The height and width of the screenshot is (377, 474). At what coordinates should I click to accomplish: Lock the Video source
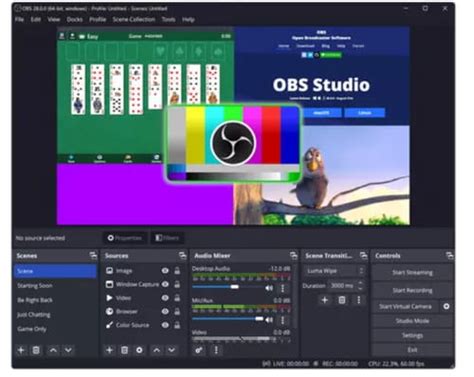tap(177, 298)
